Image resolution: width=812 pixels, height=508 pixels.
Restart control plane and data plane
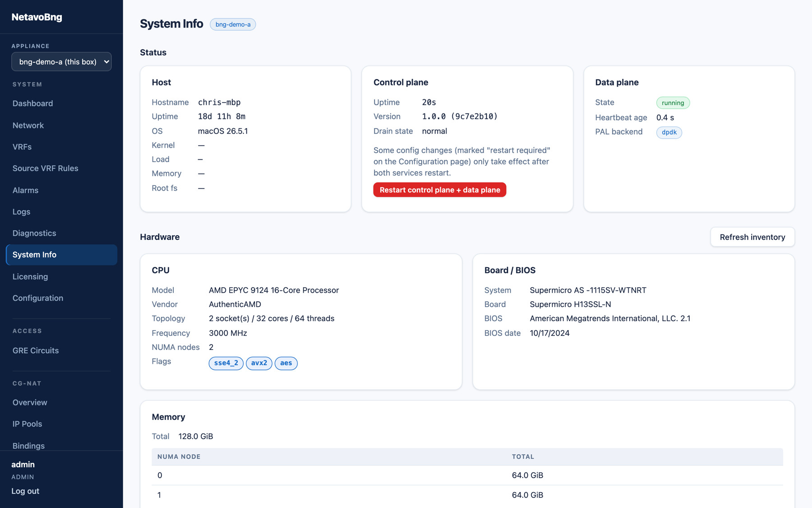tap(440, 190)
